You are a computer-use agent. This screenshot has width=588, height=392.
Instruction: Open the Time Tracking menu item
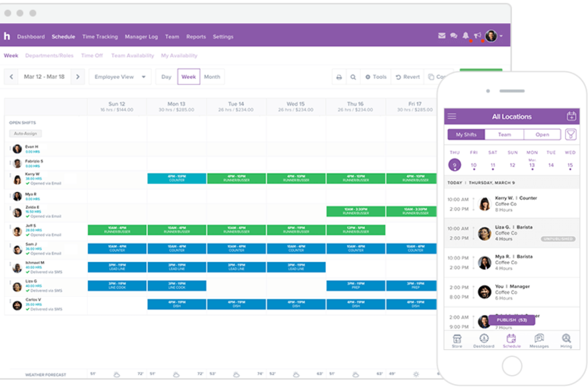click(x=100, y=37)
